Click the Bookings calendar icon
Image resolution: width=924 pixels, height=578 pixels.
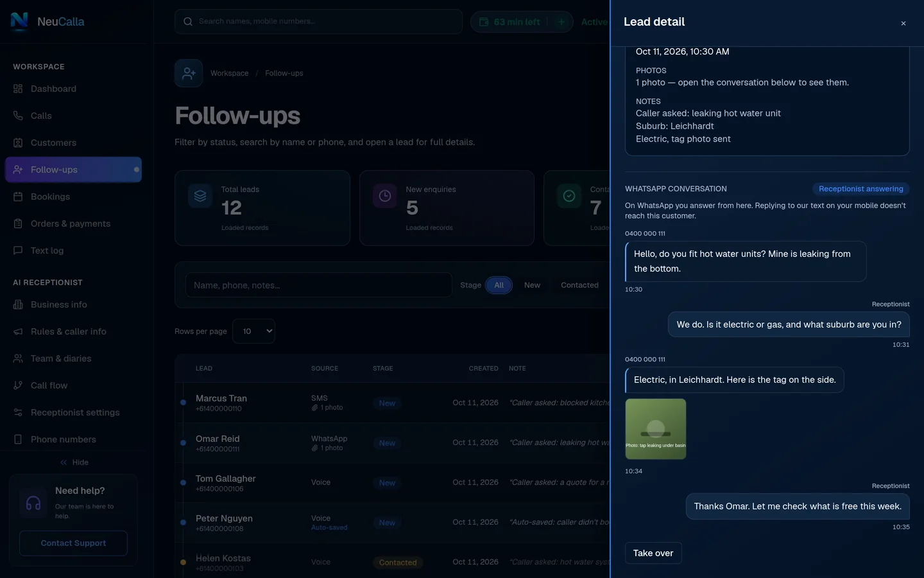(18, 197)
